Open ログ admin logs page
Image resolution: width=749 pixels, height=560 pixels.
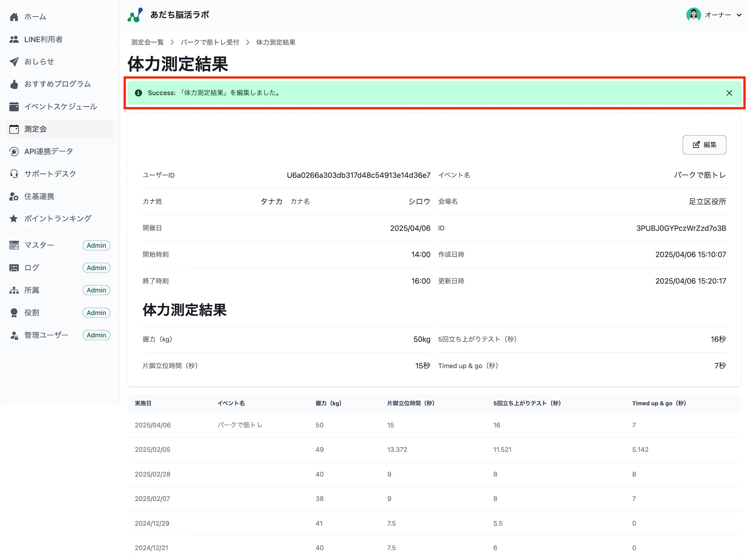32,267
